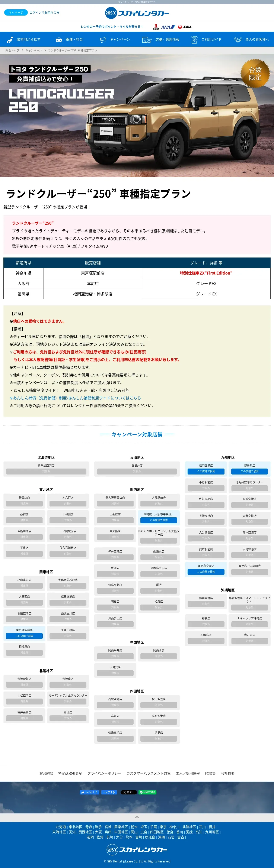Screen dimensions: 274x868
Task: Click 神奈川 in the footer area list
Action: pyautogui.click(x=175, y=827)
